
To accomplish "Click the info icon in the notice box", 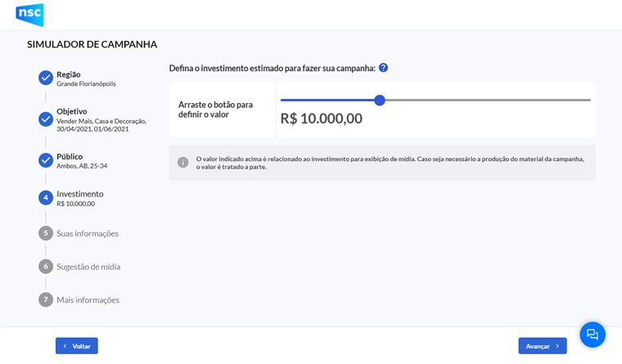I will [x=183, y=162].
